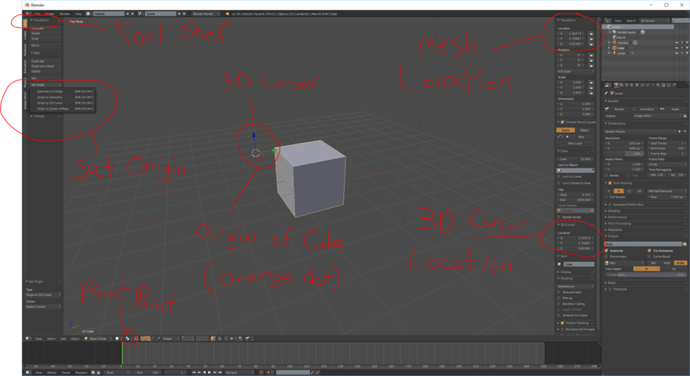
Task: Click the Camera object icon in outliner
Action: click(615, 43)
